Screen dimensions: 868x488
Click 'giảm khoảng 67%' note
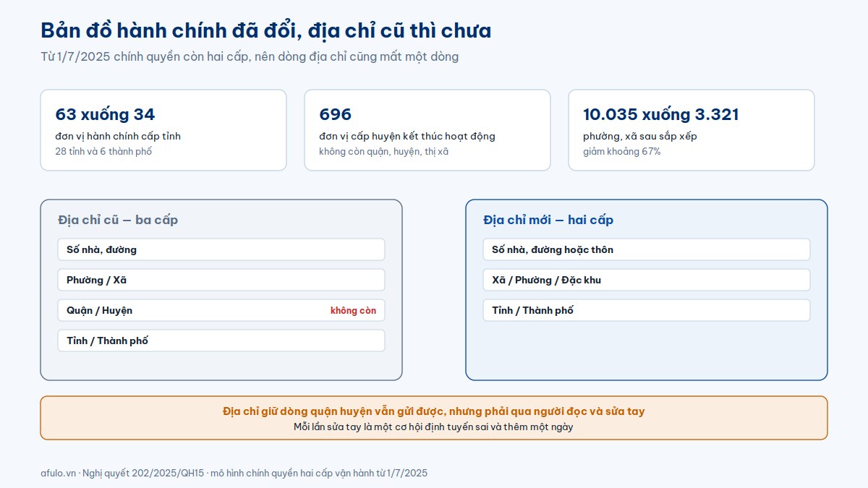point(621,152)
